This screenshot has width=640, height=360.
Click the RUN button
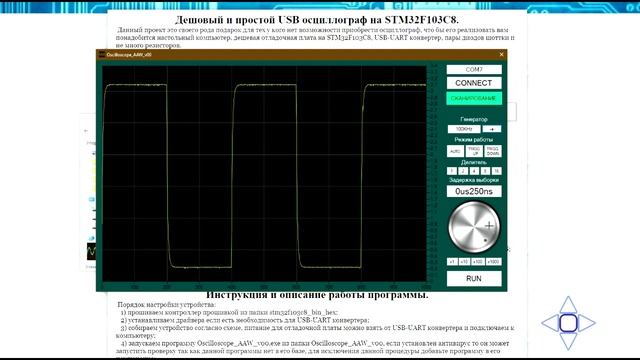(474, 278)
